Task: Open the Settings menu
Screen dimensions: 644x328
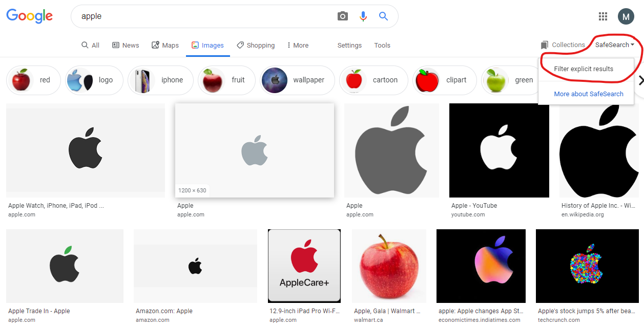Action: [349, 45]
